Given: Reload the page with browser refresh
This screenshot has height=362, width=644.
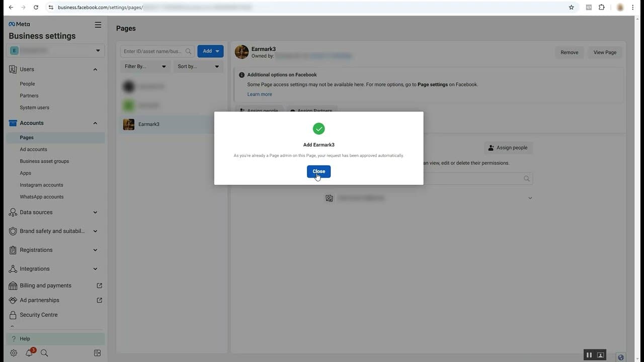Looking at the screenshot, I should (36, 8).
